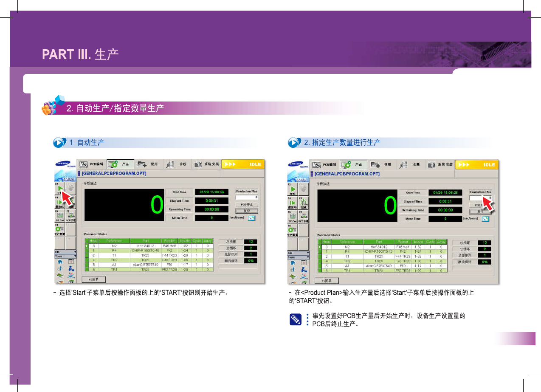The image size is (541, 392).
Task: Open the 系统安装 tab in screenshot 2
Action: (x=440, y=164)
